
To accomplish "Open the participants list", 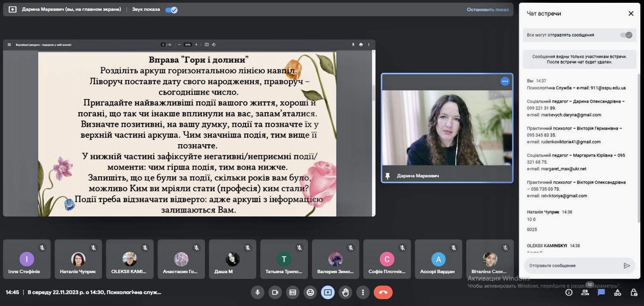I will coord(585,292).
